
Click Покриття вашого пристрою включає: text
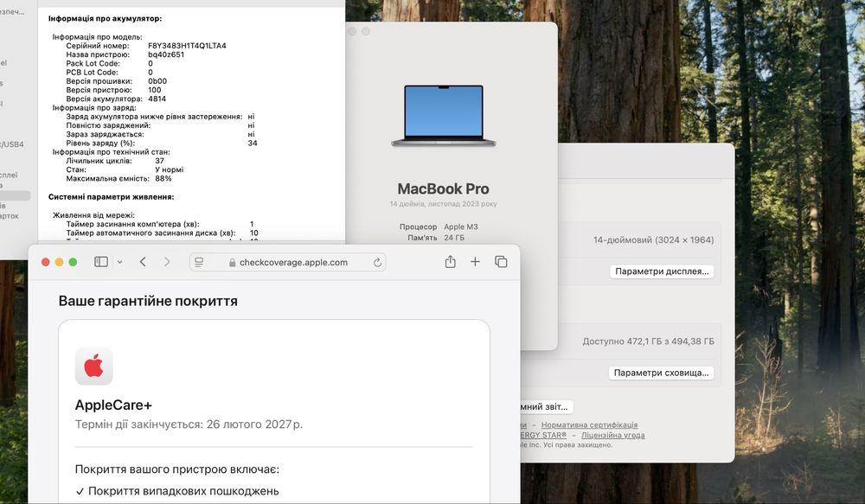point(177,469)
